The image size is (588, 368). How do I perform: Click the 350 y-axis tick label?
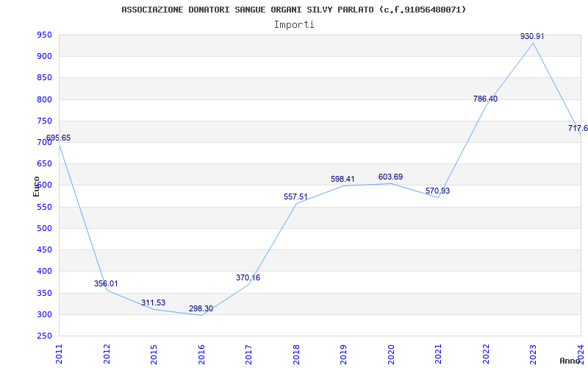tap(44, 293)
